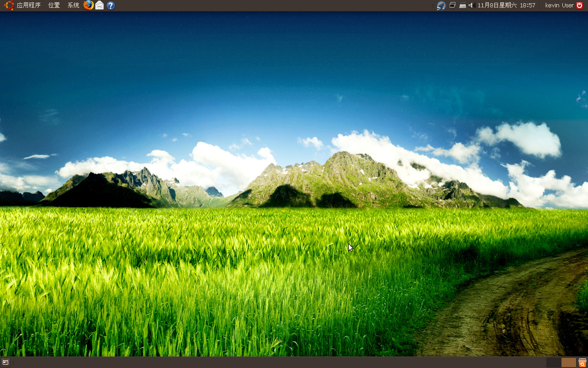
Task: Open the 系统 (System) menu
Action: (x=73, y=6)
